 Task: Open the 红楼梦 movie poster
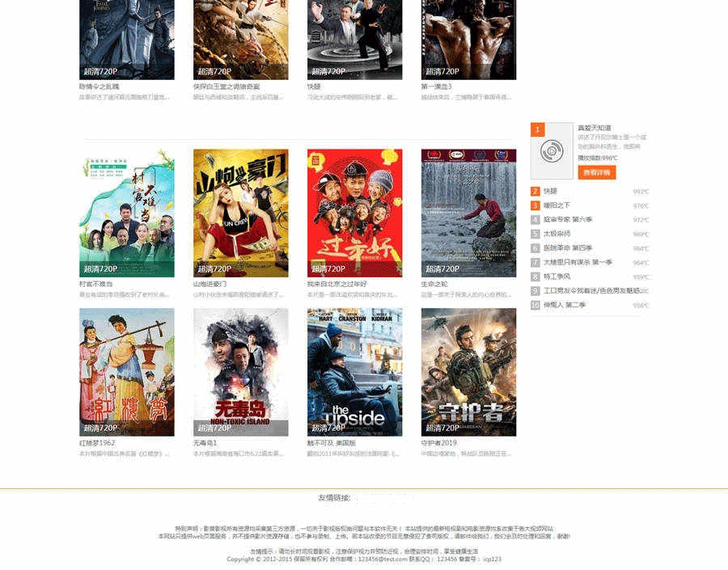coord(127,372)
